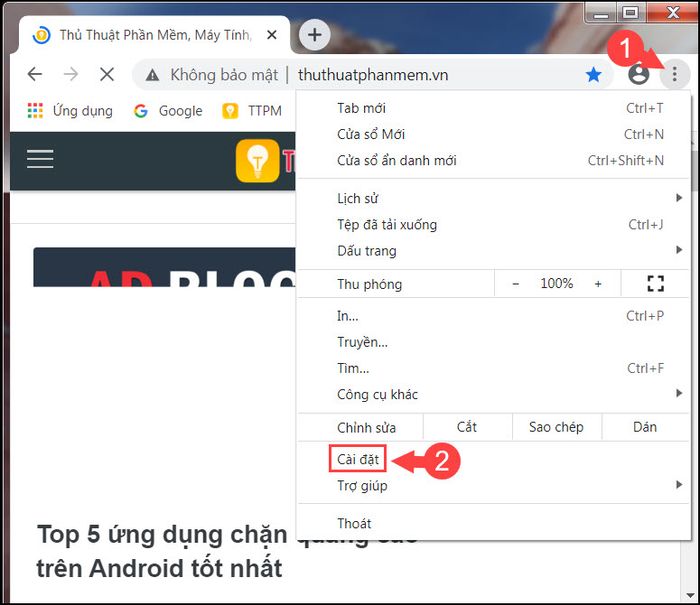Screen dimensions: 700x605
Task: Open the site hamburger menu
Action: 40,159
